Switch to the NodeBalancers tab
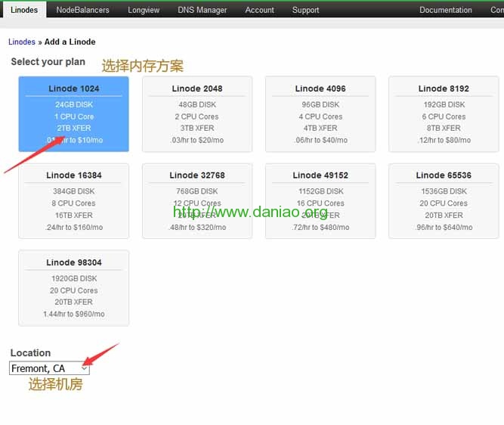This screenshot has height=425, width=504. (x=82, y=10)
